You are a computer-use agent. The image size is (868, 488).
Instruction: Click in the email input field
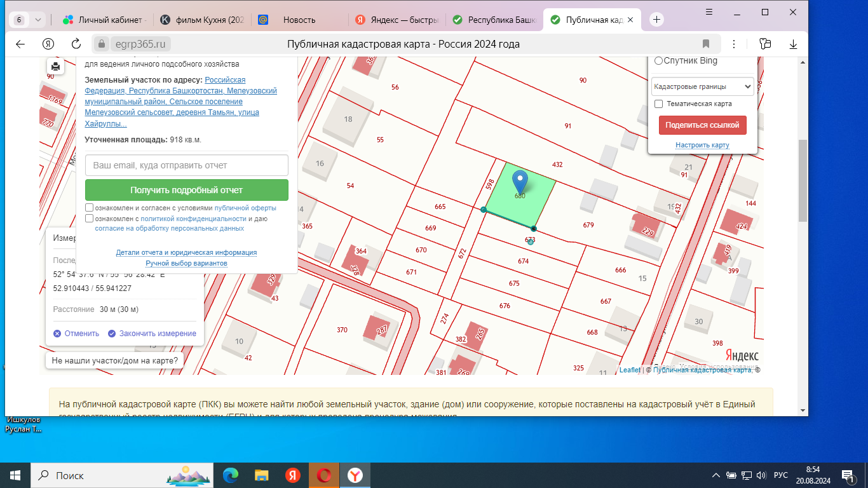tap(186, 165)
